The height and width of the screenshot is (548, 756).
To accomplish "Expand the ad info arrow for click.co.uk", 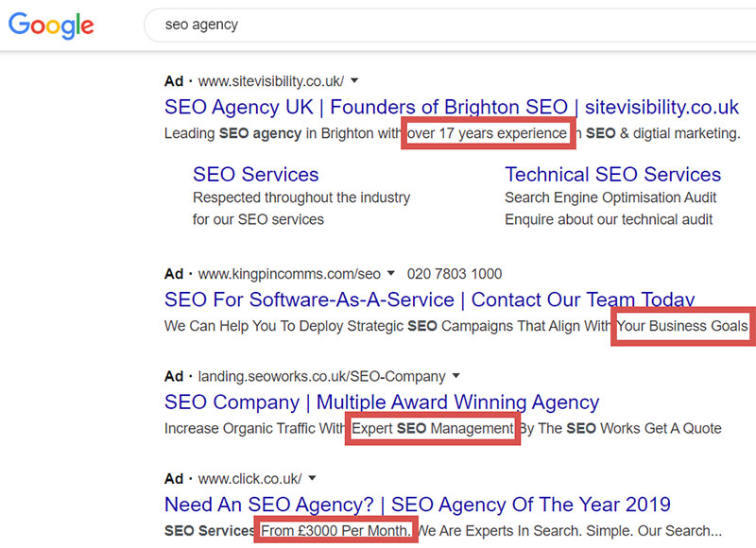I will click(x=312, y=477).
